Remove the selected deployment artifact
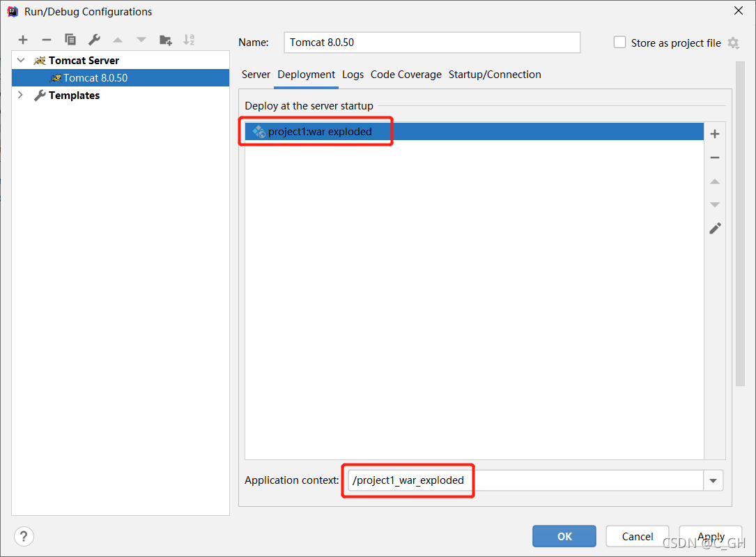 [x=715, y=158]
